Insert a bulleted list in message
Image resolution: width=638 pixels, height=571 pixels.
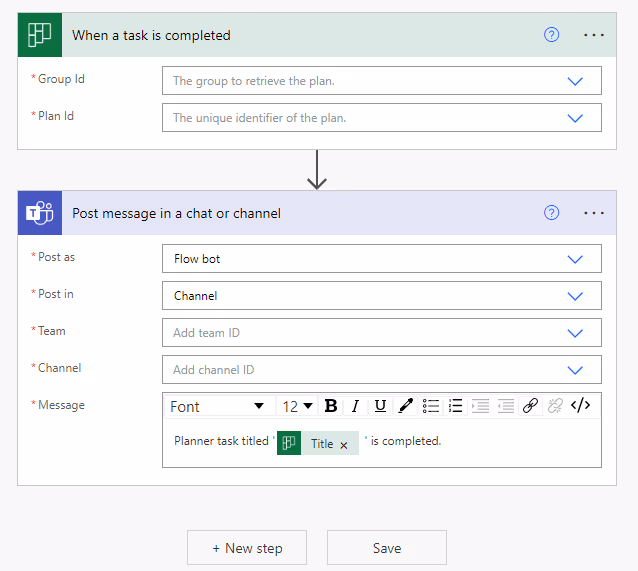coord(430,406)
